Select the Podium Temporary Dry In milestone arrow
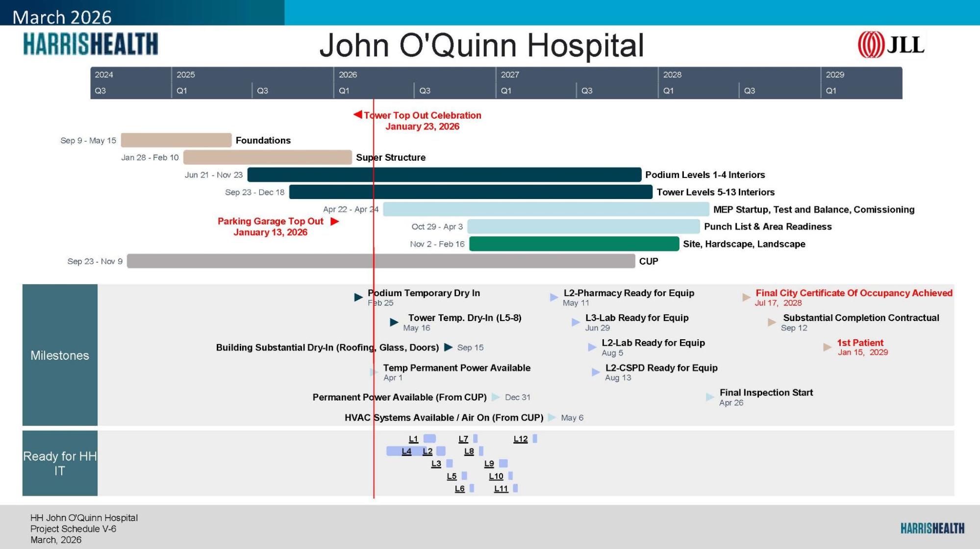This screenshot has height=549, width=980. point(358,297)
